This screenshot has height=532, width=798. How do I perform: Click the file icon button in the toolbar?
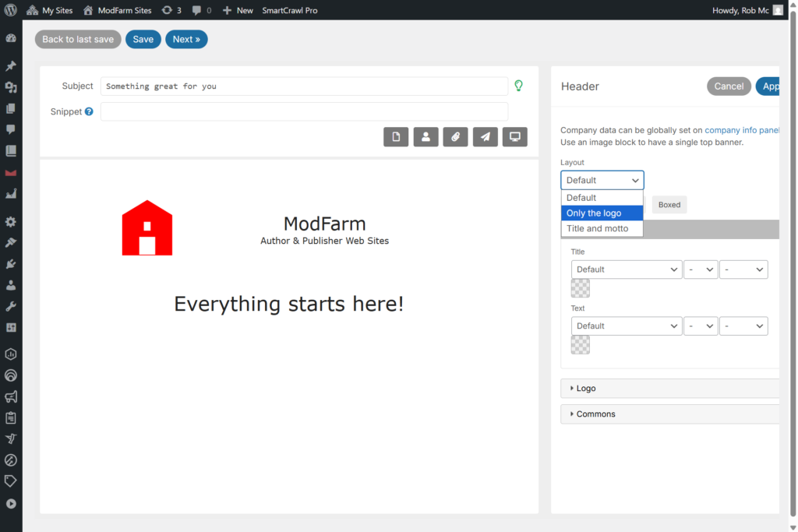click(396, 137)
